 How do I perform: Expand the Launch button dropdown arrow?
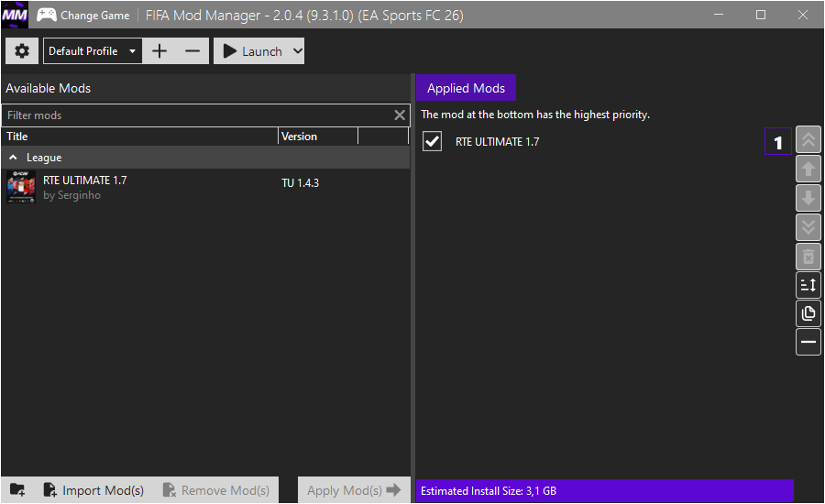296,51
